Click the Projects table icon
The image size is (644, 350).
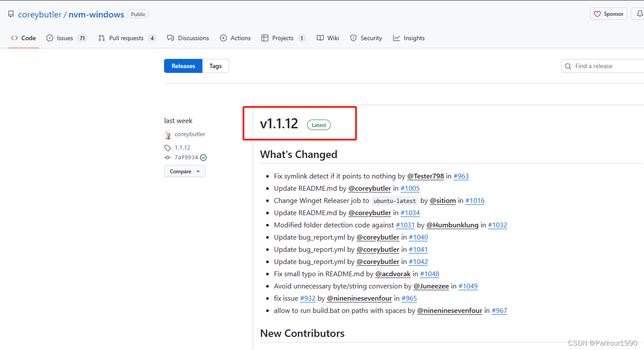pyautogui.click(x=265, y=38)
